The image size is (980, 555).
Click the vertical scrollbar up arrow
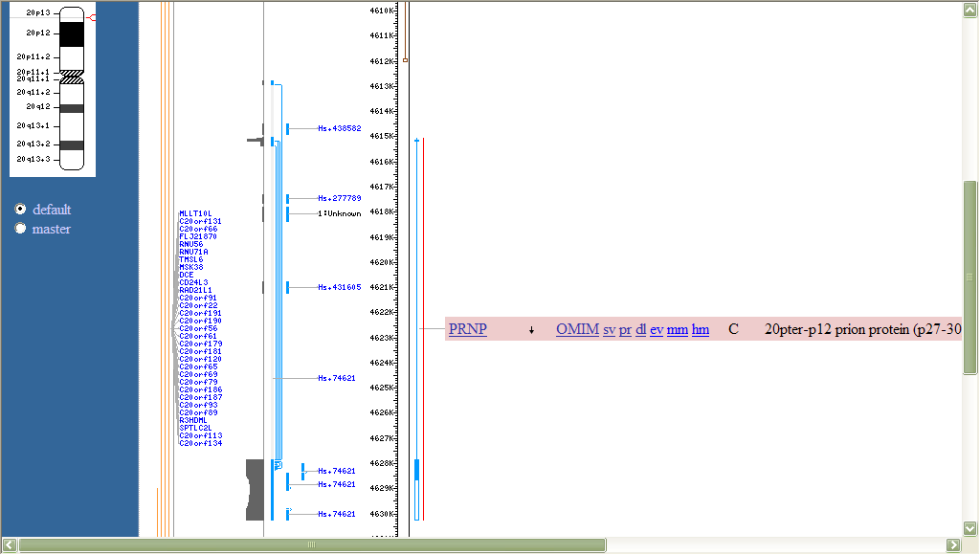(969, 11)
